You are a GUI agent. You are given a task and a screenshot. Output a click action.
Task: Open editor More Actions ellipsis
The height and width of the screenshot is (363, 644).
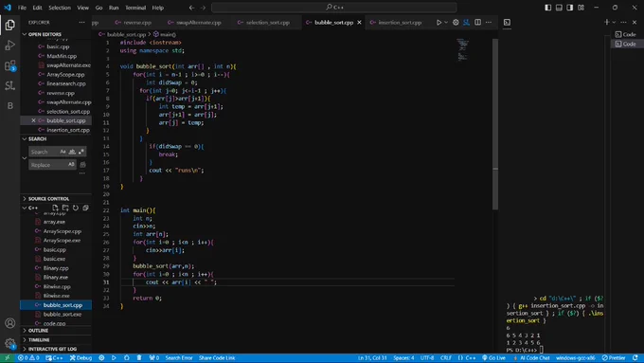point(489,22)
